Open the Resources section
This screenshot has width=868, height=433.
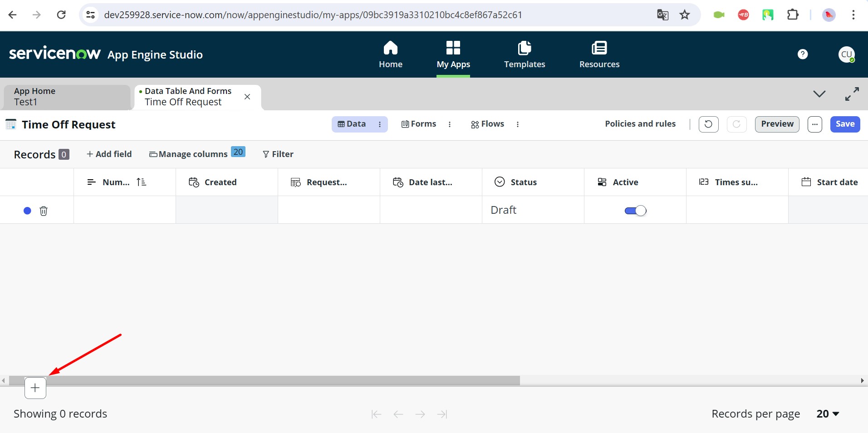pos(599,54)
